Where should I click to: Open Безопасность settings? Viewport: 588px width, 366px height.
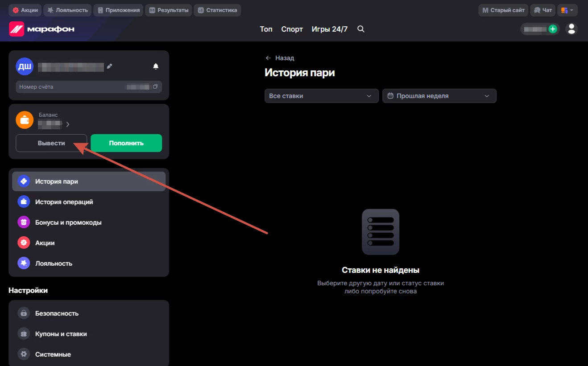(89, 313)
